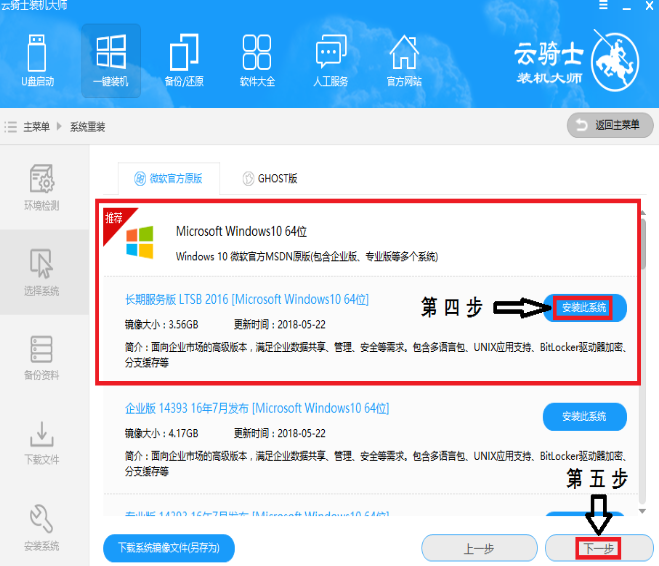Screen dimensions: 659x566
Task: Select the 备份资料 step in the sidebar
Action: tap(41, 358)
